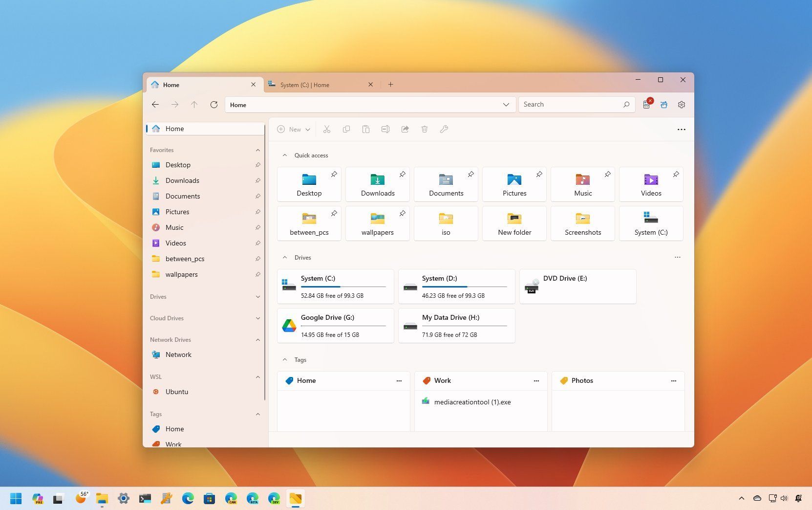Click the Delete trash icon

point(424,129)
